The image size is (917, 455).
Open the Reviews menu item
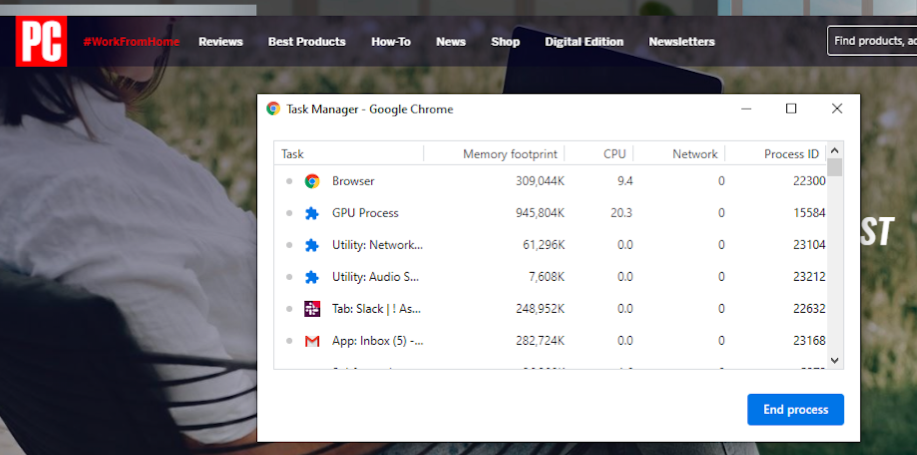[221, 42]
